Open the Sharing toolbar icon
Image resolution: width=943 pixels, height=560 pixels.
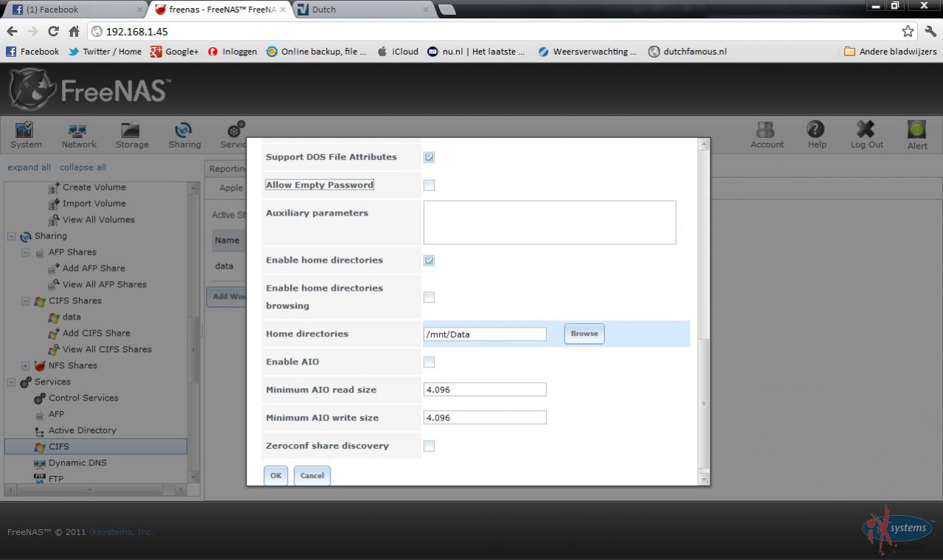(184, 135)
